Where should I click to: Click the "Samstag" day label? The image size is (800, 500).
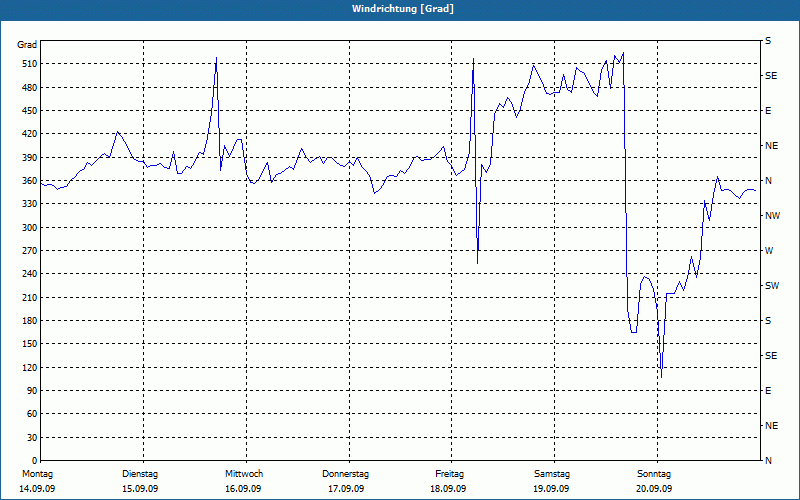pos(552,474)
